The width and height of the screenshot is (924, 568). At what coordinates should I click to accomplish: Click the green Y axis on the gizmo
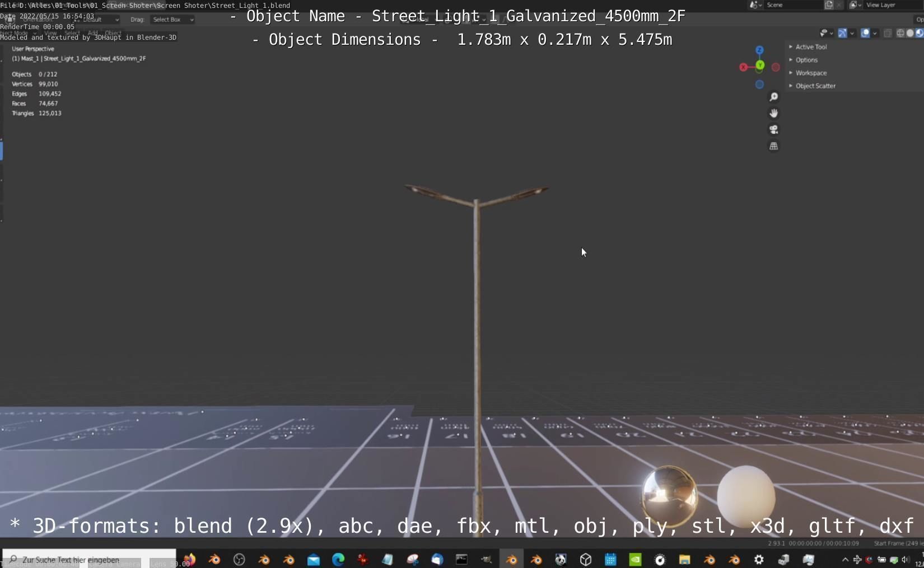(760, 65)
